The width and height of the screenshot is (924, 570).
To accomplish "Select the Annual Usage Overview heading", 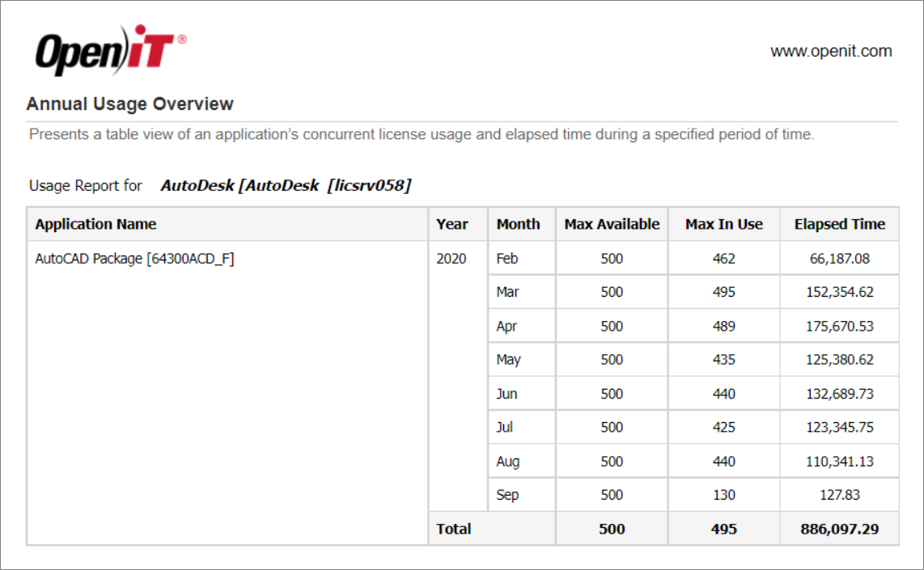I will point(129,103).
